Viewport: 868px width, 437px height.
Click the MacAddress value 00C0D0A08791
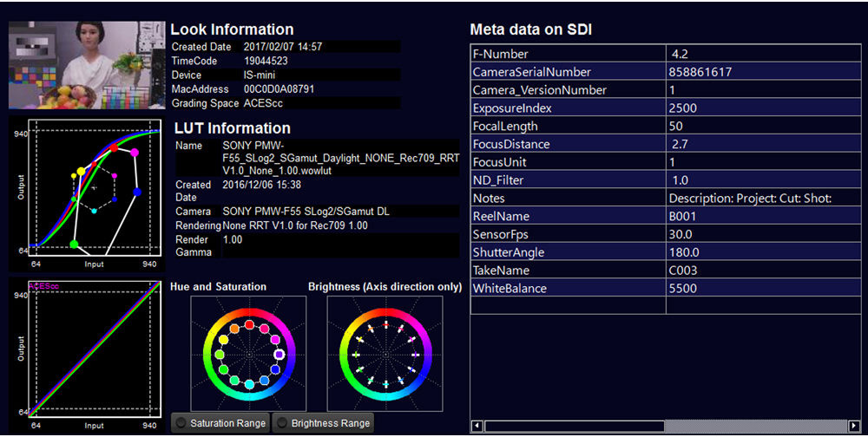coord(279,88)
